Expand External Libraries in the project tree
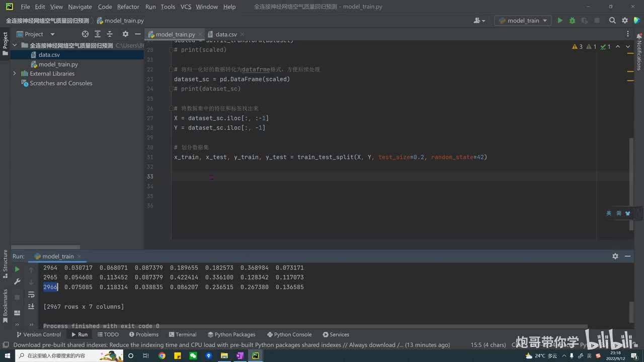 click(15, 73)
